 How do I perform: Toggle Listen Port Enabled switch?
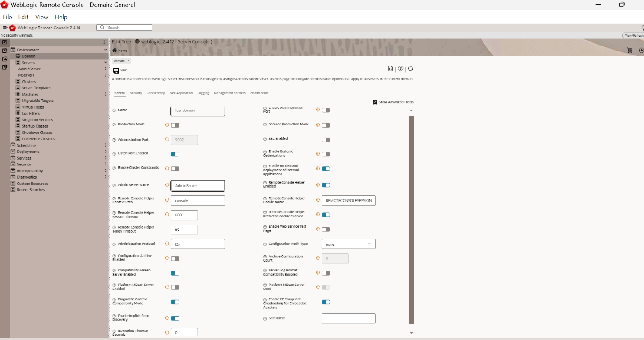[175, 154]
